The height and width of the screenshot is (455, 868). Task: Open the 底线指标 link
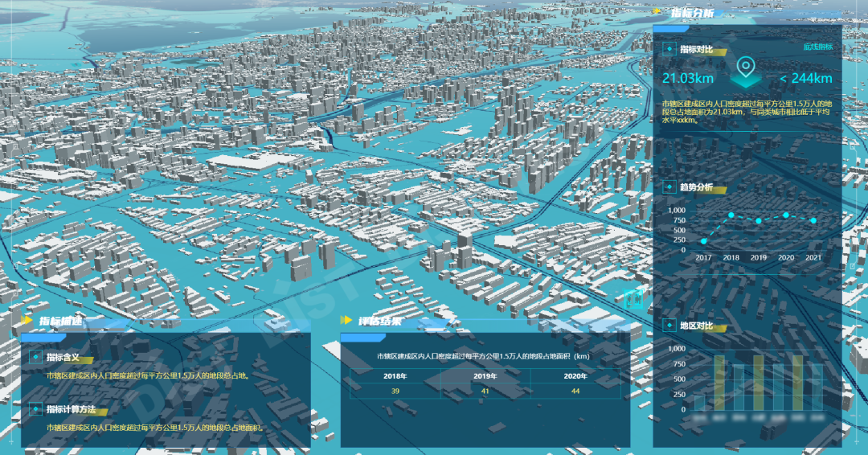pyautogui.click(x=818, y=47)
